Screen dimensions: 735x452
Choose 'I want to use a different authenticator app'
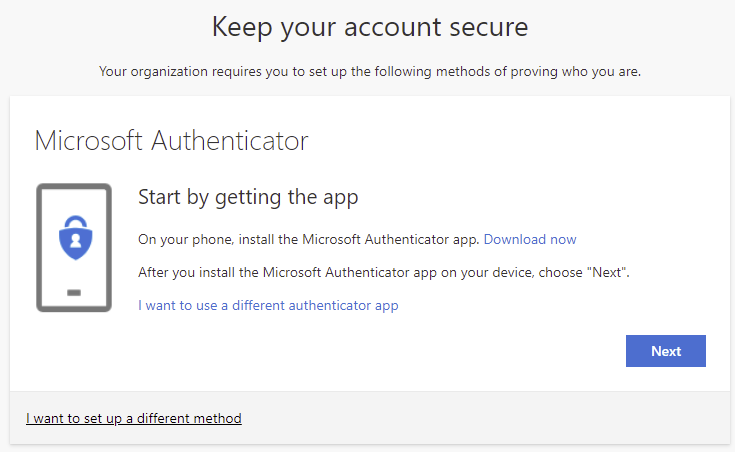pyautogui.click(x=268, y=305)
